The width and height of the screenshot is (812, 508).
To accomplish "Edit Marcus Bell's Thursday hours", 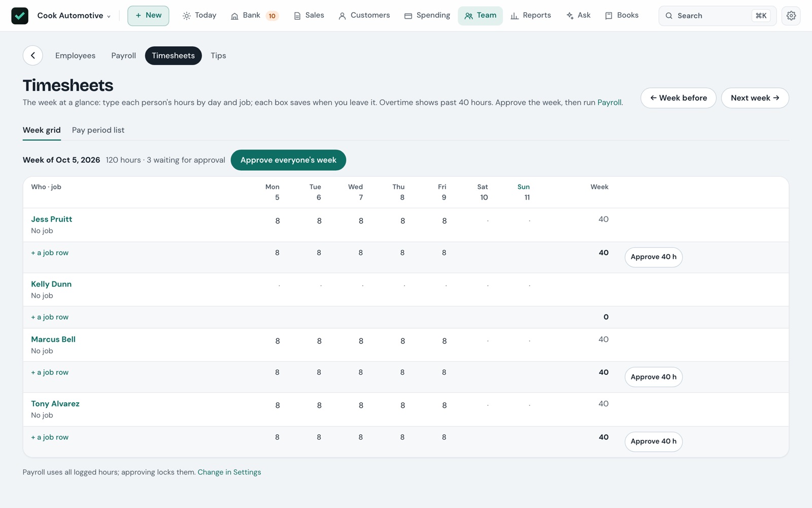I will pos(392,341).
